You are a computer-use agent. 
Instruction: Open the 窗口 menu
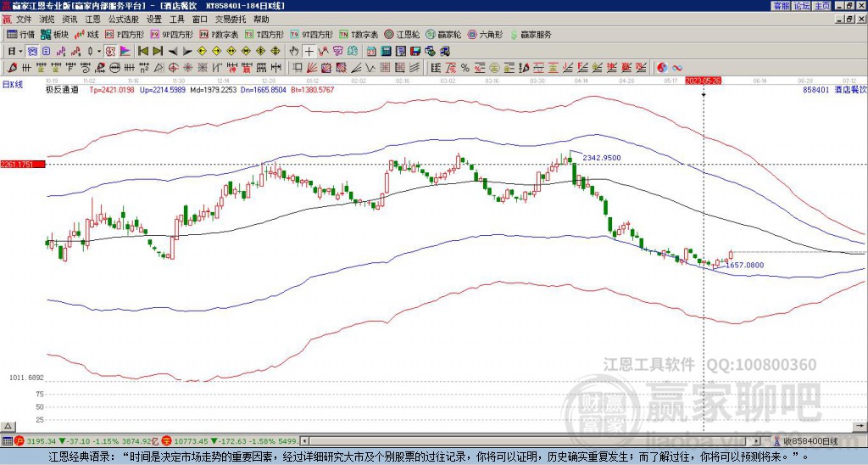200,20
